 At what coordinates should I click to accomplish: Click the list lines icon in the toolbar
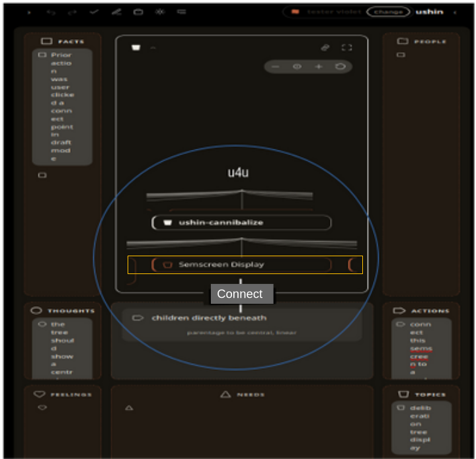(x=182, y=12)
